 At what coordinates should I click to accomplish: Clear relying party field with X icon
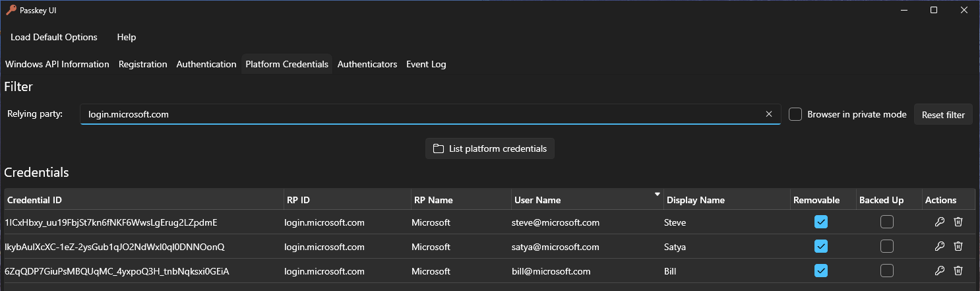[x=769, y=114]
